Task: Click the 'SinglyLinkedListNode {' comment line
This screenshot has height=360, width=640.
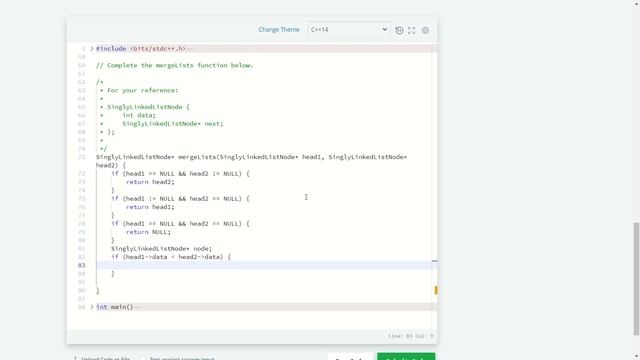Action: 148,107
